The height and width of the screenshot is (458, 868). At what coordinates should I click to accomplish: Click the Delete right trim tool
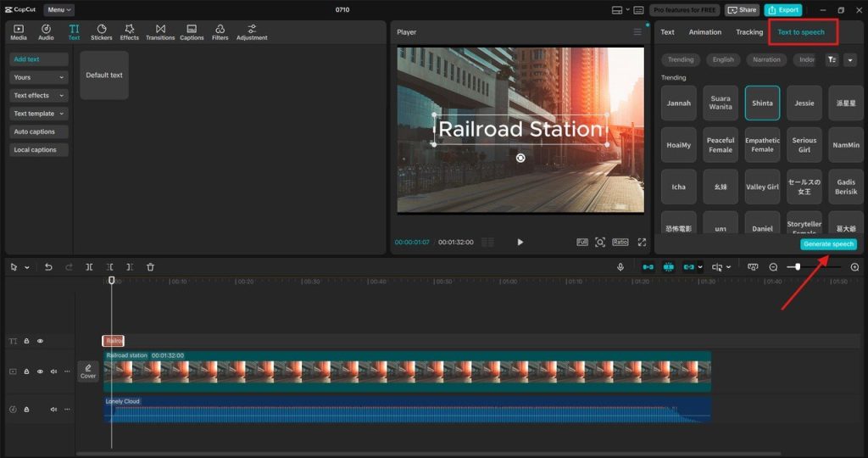click(x=130, y=267)
